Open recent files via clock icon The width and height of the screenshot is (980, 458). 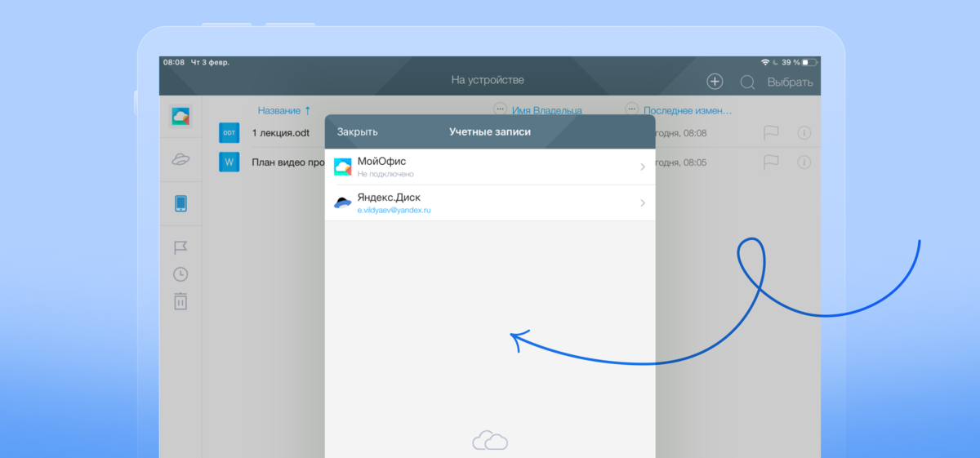tap(180, 274)
